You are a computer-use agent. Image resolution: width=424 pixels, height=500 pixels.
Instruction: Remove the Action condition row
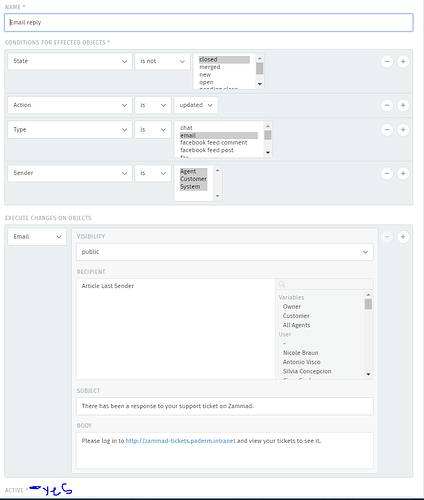click(x=387, y=105)
